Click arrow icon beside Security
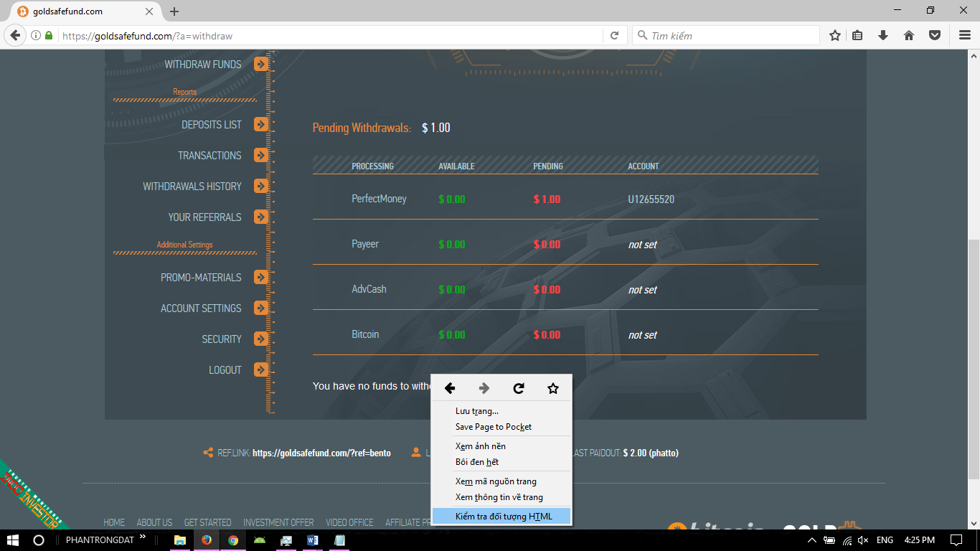The height and width of the screenshot is (551, 980). [x=261, y=339]
